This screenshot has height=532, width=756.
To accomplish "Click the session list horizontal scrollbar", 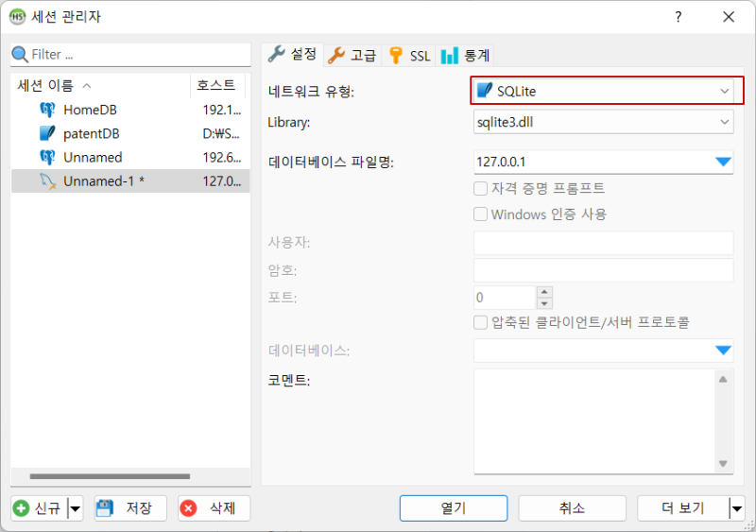I will click(110, 476).
